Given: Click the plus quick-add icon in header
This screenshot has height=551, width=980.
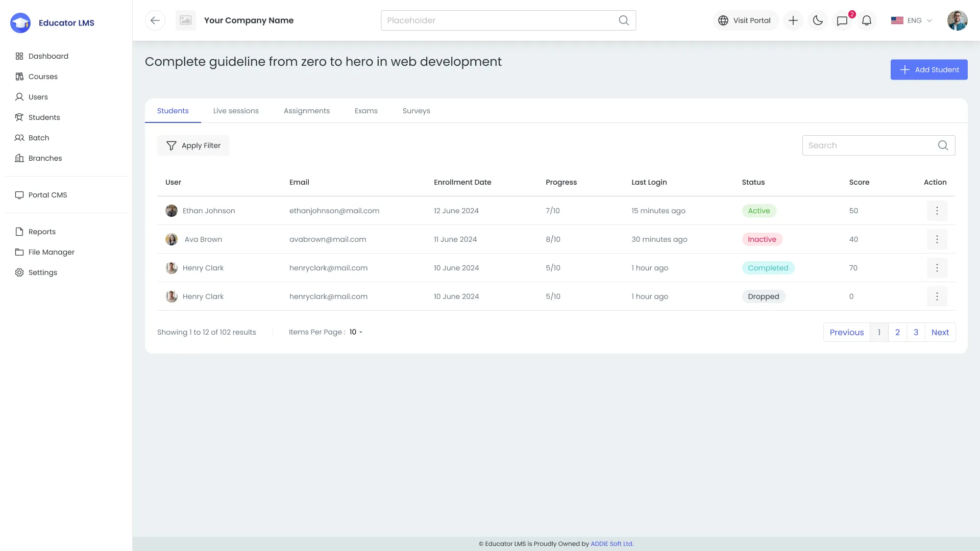Looking at the screenshot, I should 793,20.
